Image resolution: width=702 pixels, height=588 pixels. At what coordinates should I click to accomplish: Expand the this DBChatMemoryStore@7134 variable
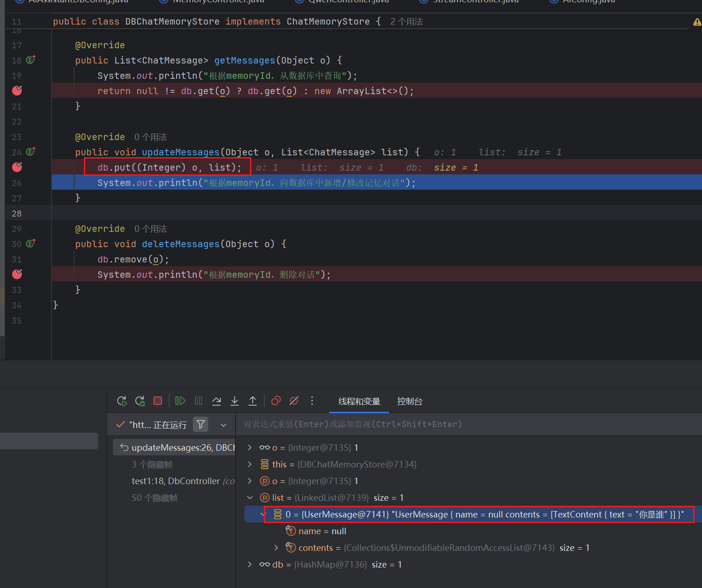[x=250, y=464]
